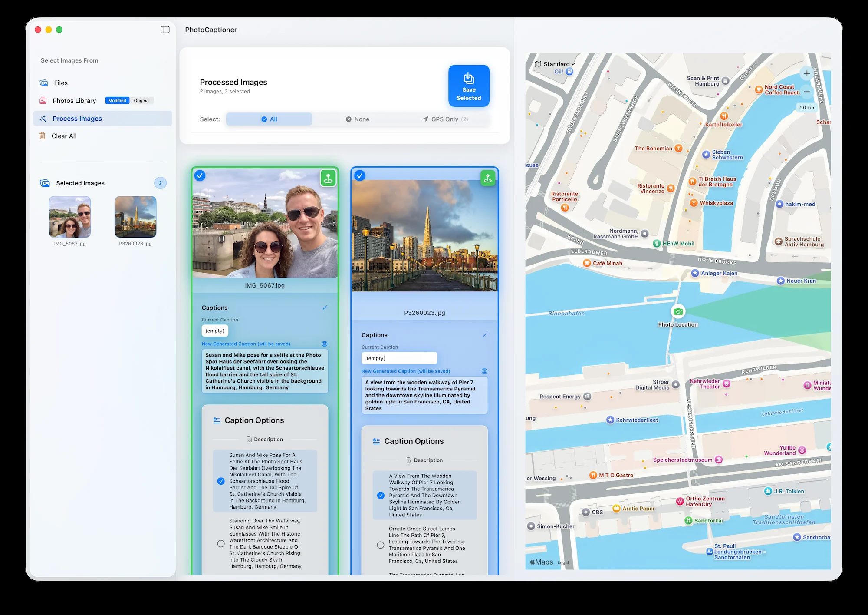Click Sandtorkai station map pin
This screenshot has width=868, height=615.
[x=688, y=520]
